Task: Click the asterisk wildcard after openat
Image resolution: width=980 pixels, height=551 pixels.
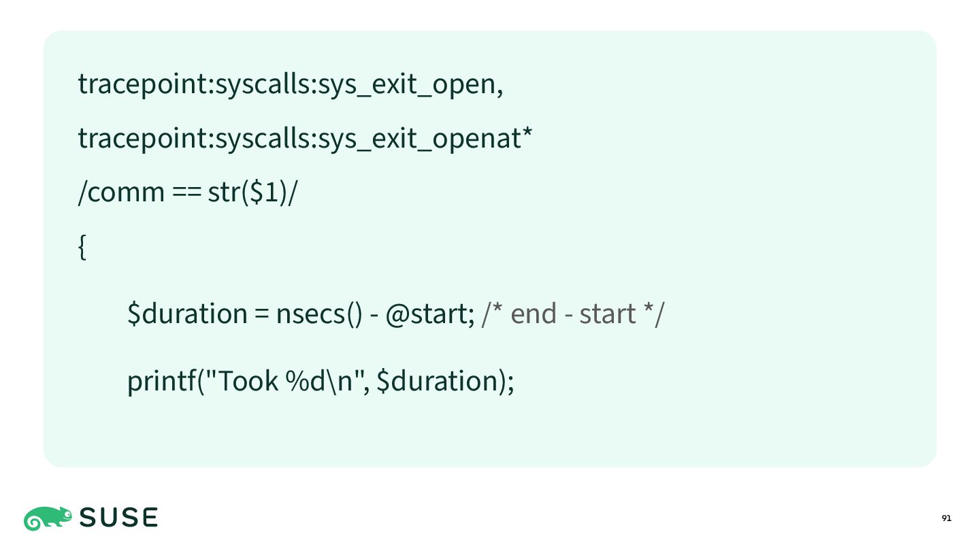Action: tap(527, 133)
